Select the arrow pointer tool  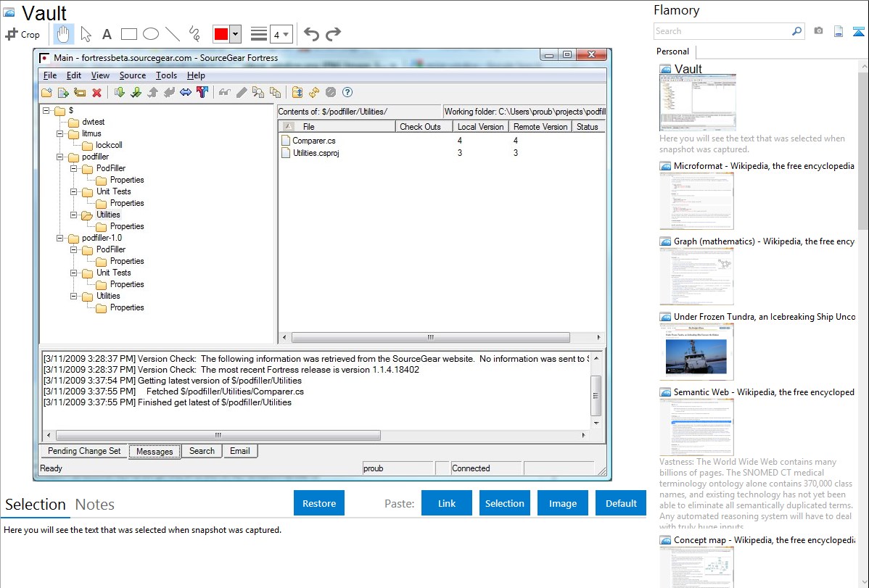click(86, 34)
